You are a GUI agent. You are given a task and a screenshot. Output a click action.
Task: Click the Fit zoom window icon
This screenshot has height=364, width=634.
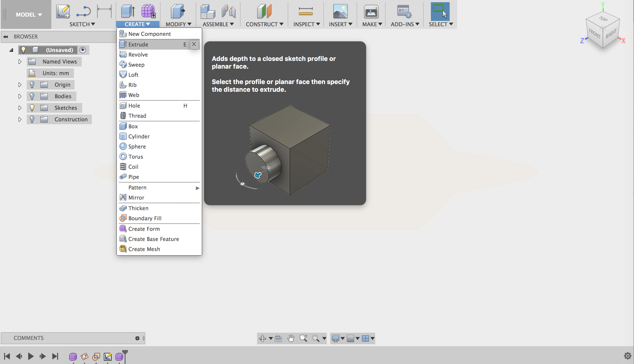pyautogui.click(x=316, y=338)
